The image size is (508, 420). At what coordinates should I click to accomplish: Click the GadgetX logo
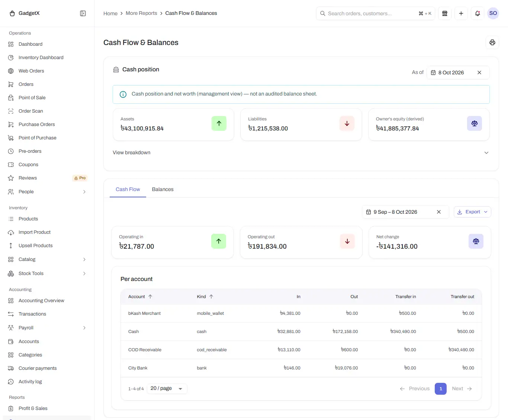pyautogui.click(x=24, y=13)
